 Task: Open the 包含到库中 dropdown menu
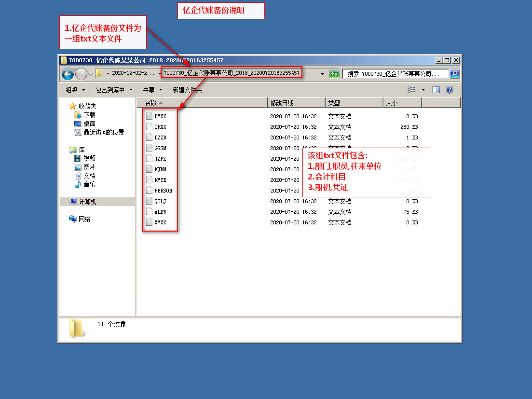click(114, 90)
